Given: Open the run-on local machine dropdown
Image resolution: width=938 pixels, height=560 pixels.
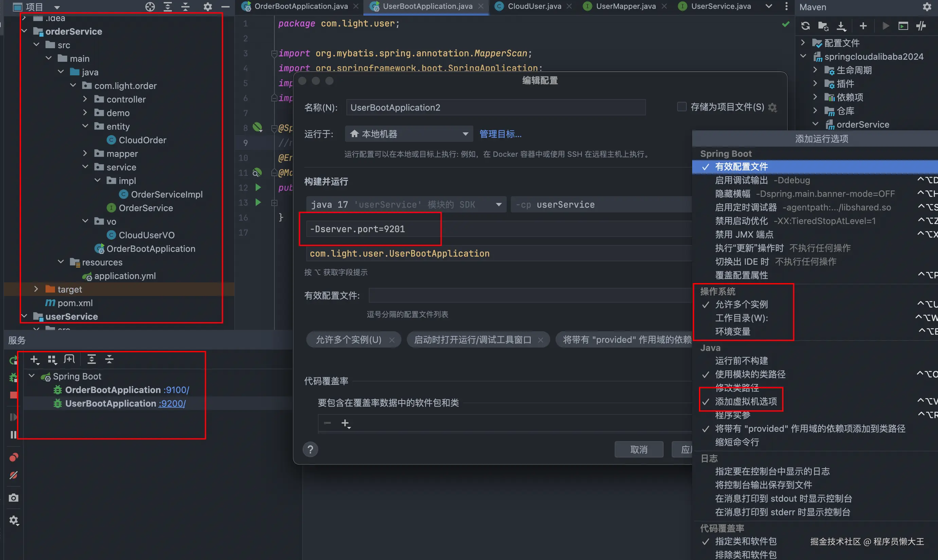Looking at the screenshot, I should 409,134.
